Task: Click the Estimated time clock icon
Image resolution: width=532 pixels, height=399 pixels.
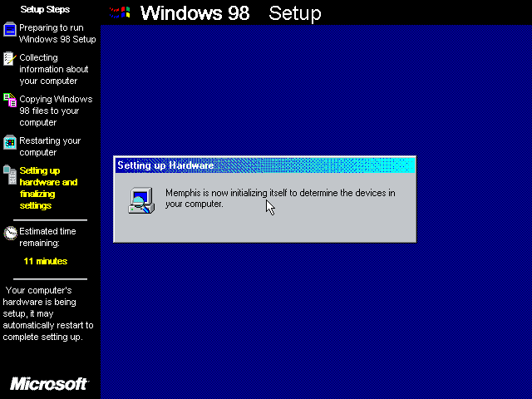Action: pos(10,233)
